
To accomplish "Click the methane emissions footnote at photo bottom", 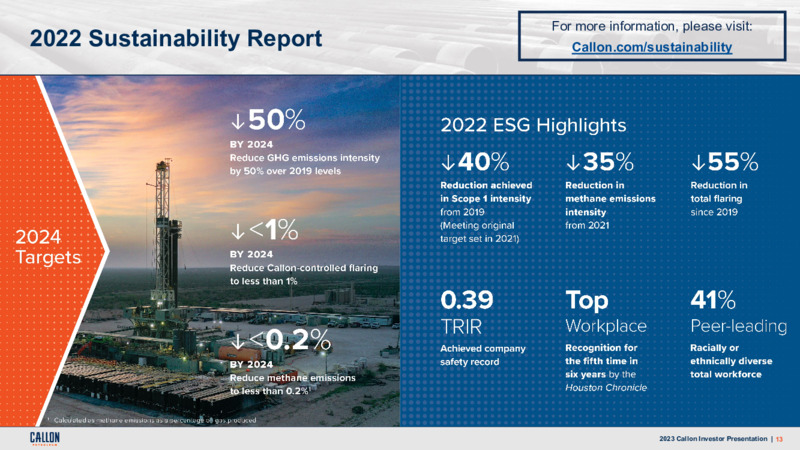I will (152, 420).
